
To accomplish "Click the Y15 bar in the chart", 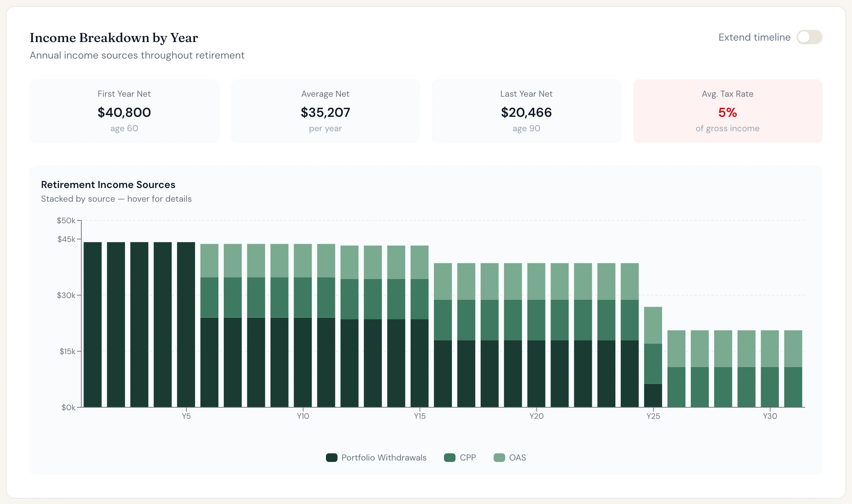I will [x=420, y=326].
